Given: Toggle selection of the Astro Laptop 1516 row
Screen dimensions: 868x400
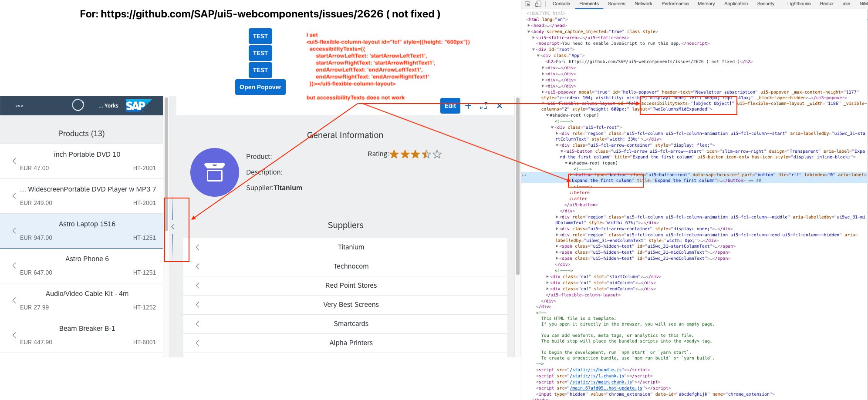Looking at the screenshot, I should (87, 231).
